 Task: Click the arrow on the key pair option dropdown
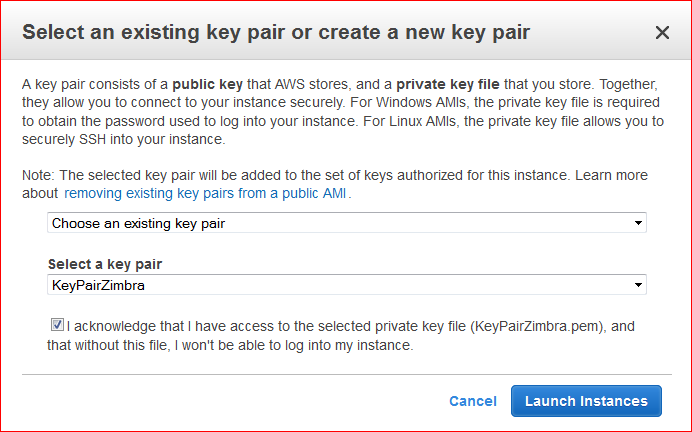coord(638,223)
